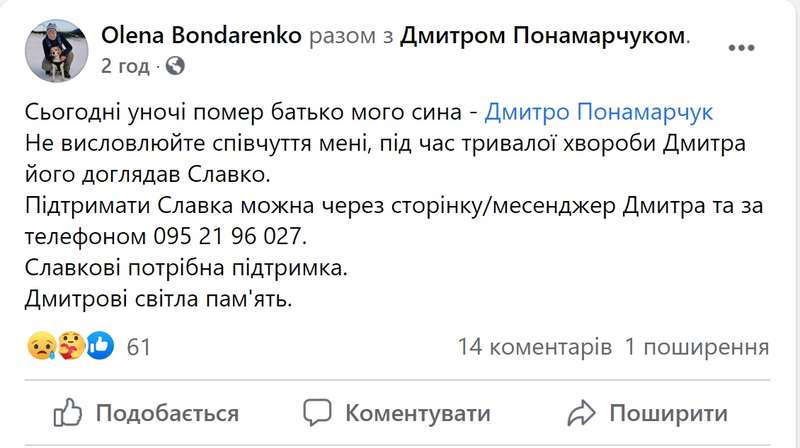Click the 'Дмитрові світла пам'ять' text line

tap(157, 299)
